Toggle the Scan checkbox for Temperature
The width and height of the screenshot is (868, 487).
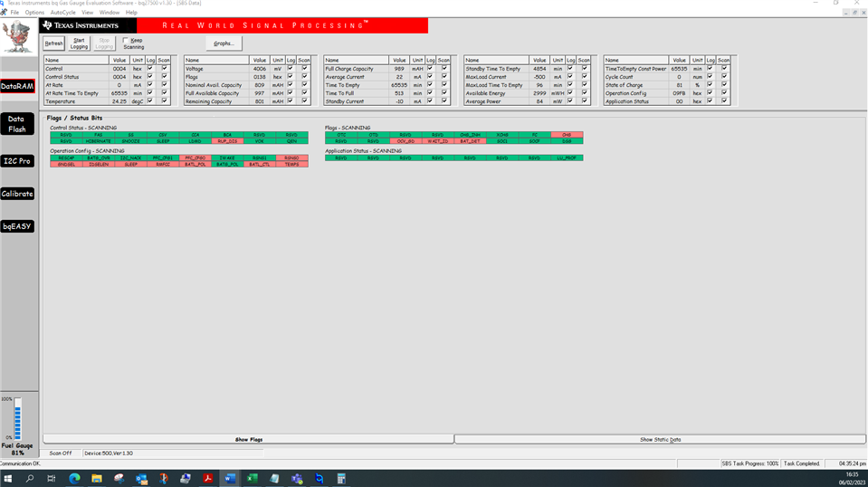point(165,101)
